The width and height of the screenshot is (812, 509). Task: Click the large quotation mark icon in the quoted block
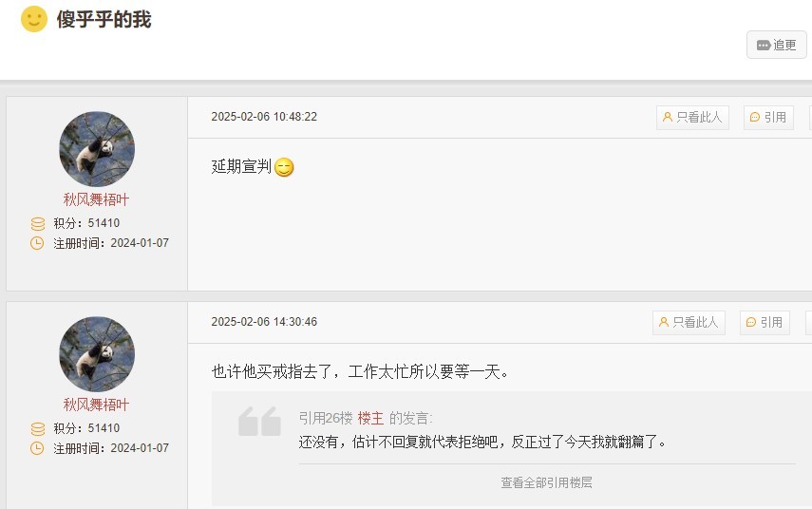tap(259, 422)
